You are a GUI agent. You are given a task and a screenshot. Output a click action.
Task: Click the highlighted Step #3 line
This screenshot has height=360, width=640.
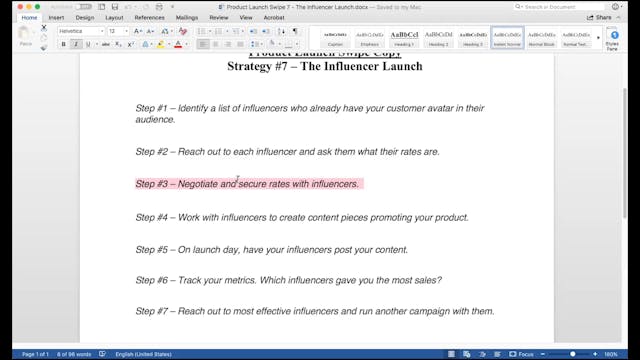point(249,184)
